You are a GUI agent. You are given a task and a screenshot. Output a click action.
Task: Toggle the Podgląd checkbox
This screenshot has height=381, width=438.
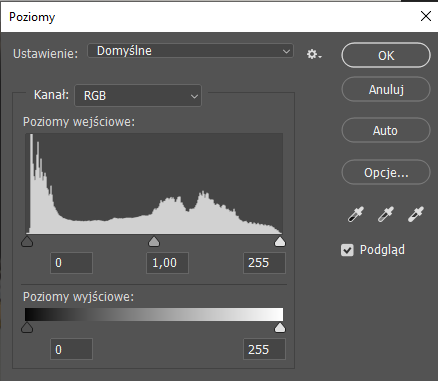pos(347,250)
